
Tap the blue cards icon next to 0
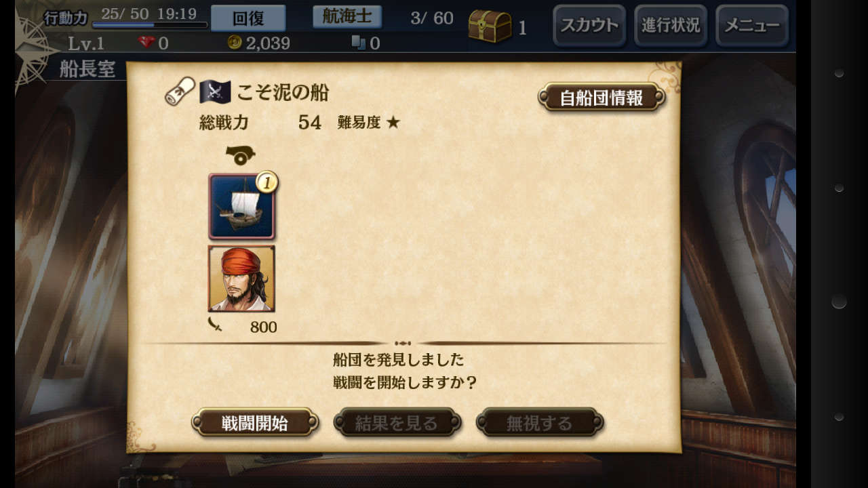point(359,43)
